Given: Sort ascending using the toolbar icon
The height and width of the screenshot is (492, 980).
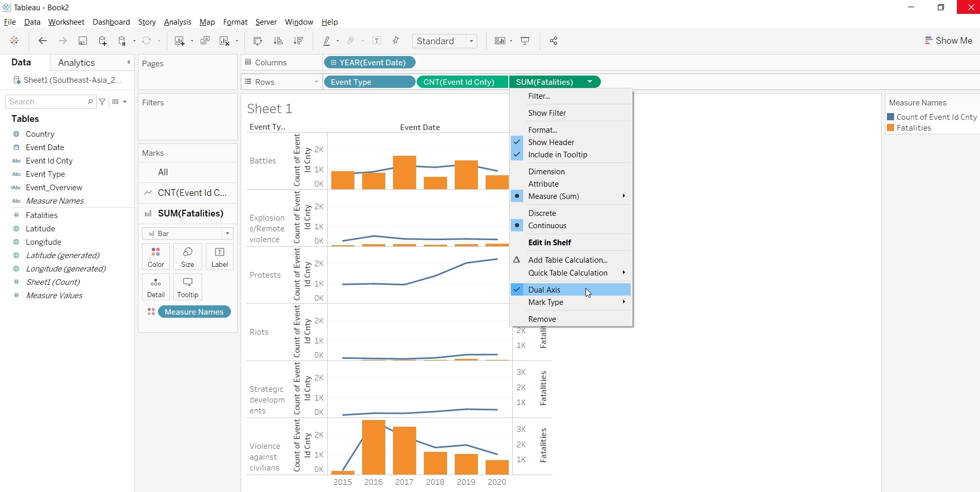Looking at the screenshot, I should point(278,41).
